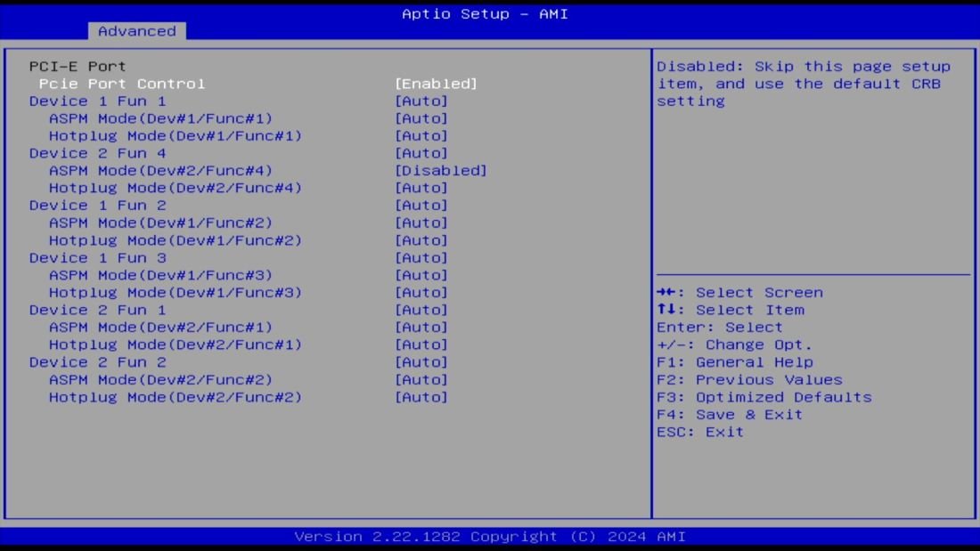This screenshot has width=980, height=551.
Task: Click the F4: Save & Exit hint
Action: point(730,415)
